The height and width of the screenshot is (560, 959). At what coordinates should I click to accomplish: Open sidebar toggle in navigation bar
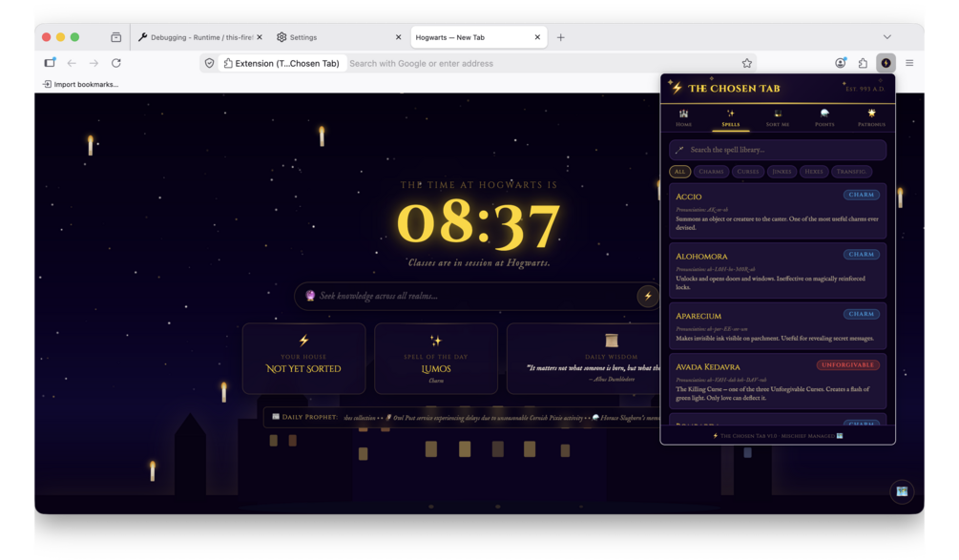[x=50, y=63]
